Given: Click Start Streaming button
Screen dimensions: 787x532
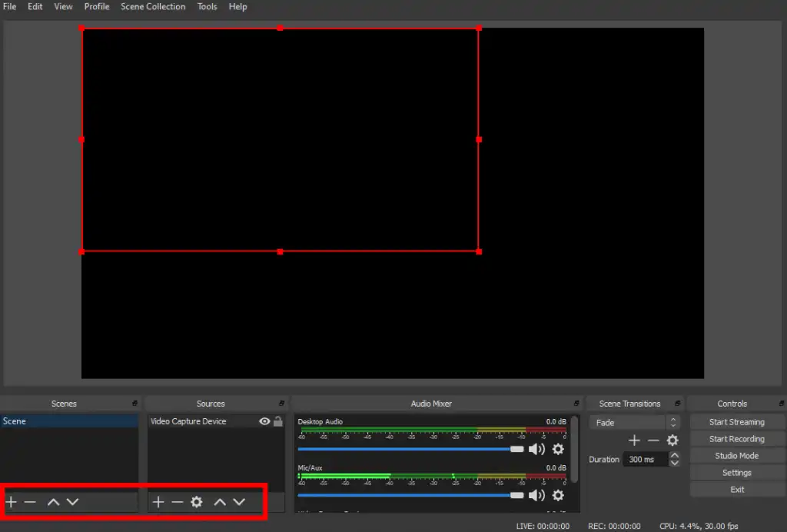Looking at the screenshot, I should click(x=737, y=422).
